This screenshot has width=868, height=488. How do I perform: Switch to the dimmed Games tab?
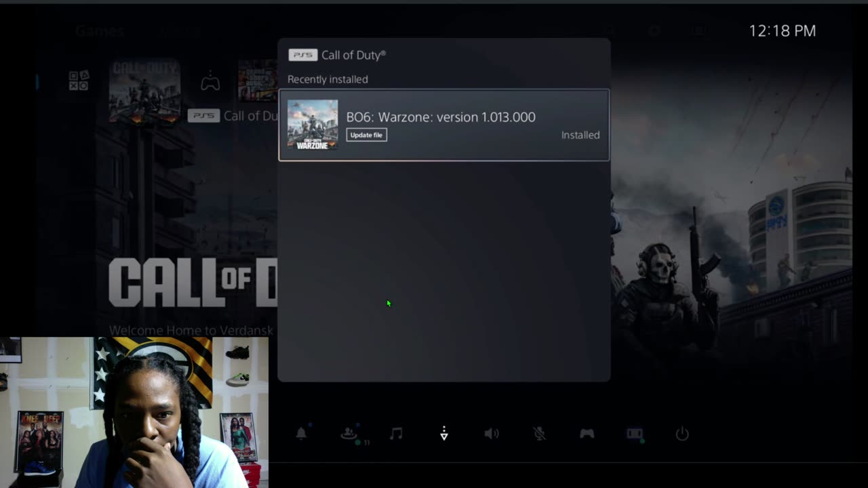[x=100, y=31]
